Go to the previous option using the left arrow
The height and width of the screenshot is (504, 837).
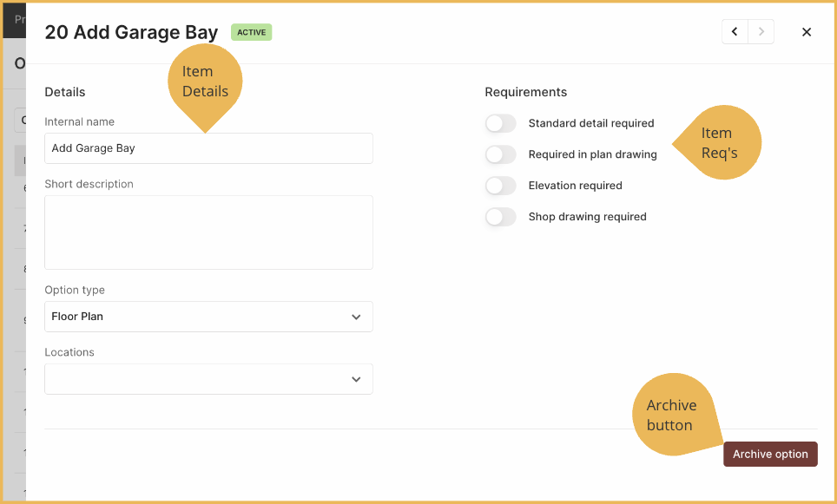point(735,32)
